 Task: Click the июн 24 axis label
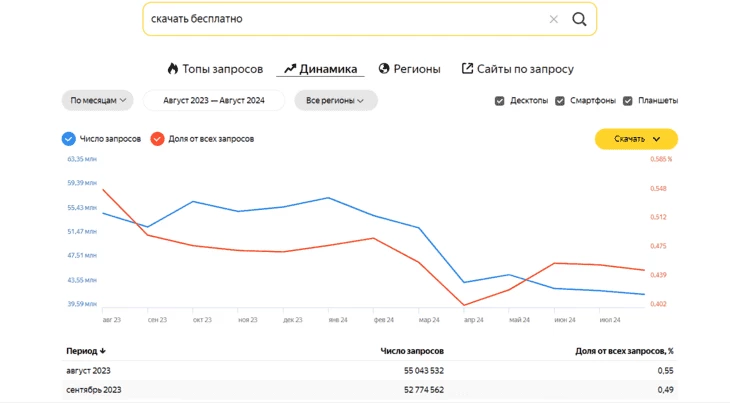(x=565, y=320)
